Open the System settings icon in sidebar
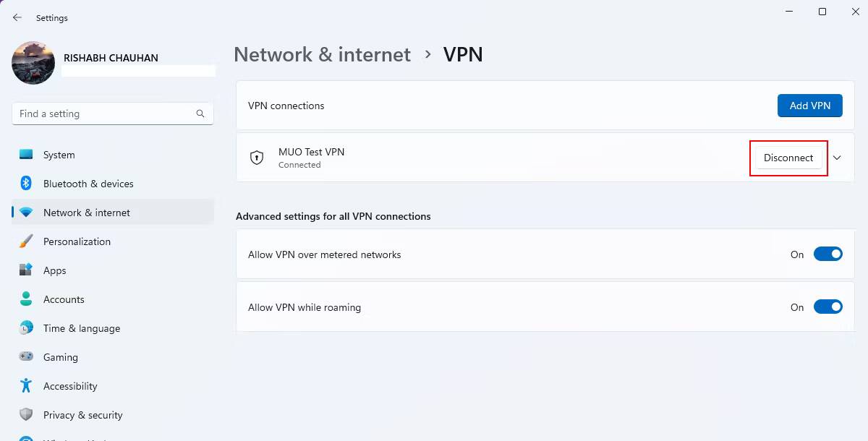The image size is (868, 441). pyautogui.click(x=26, y=154)
